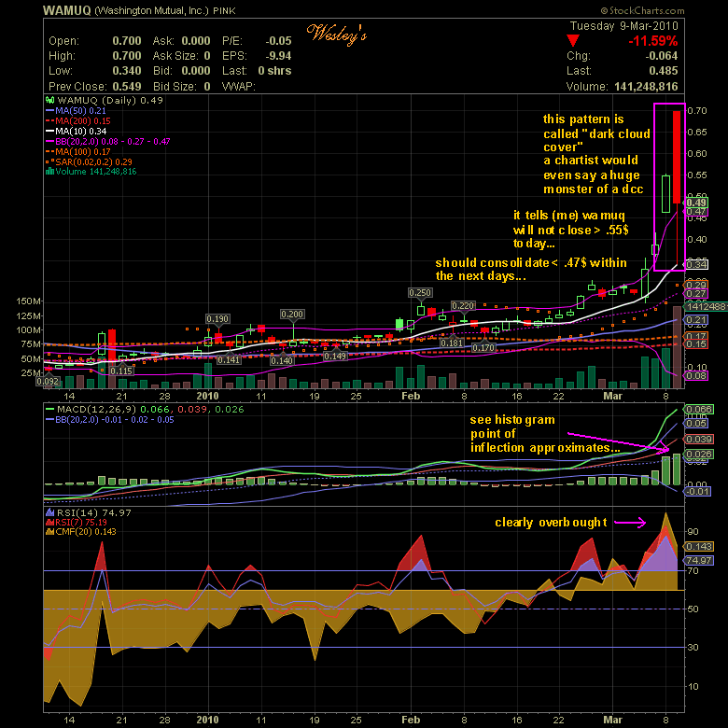The height and width of the screenshot is (728, 728).
Task: Click the 'will not close > .55$' annotation
Action: [x=570, y=230]
